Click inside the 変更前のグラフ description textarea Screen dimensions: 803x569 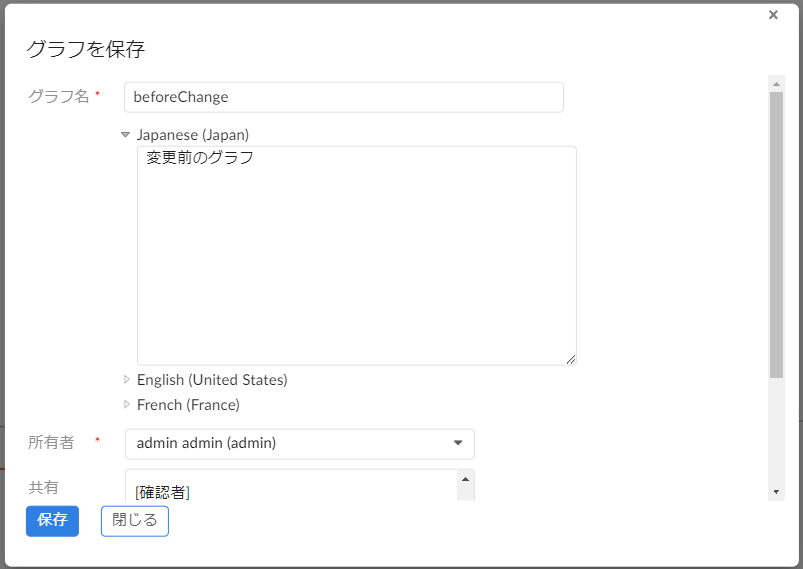pos(356,256)
